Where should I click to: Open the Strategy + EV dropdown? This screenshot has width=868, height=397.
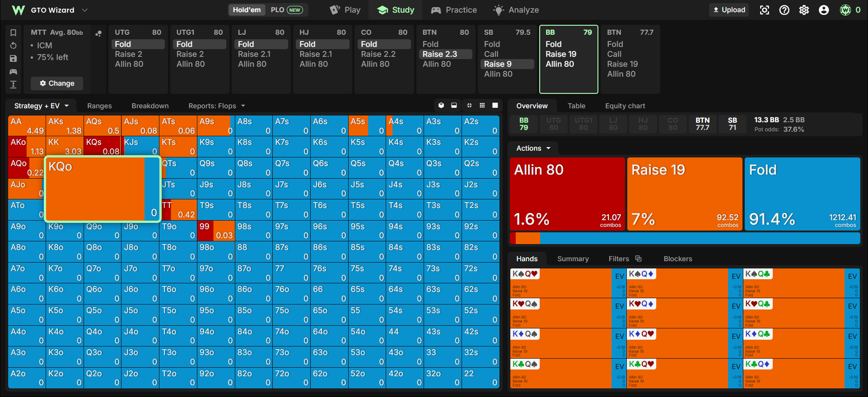tap(42, 106)
